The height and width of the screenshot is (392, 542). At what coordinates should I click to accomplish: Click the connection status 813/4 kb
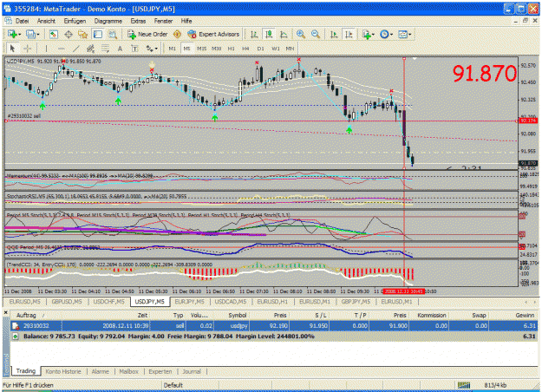[495, 385]
